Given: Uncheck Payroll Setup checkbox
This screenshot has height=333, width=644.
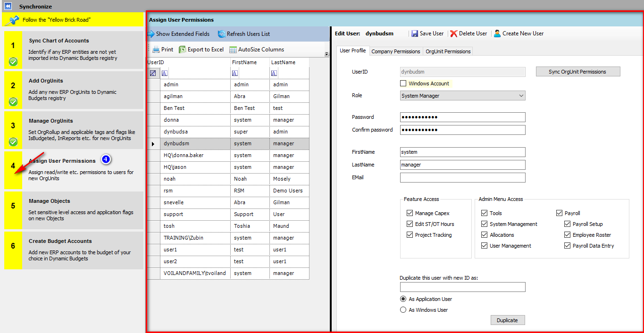Looking at the screenshot, I should click(567, 224).
